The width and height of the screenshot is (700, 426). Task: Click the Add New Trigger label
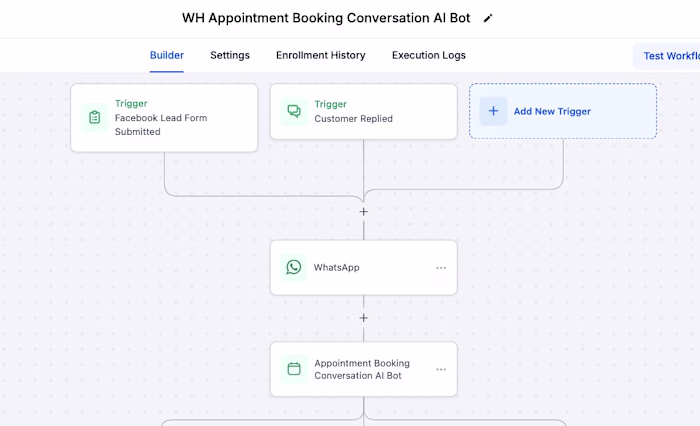point(552,111)
